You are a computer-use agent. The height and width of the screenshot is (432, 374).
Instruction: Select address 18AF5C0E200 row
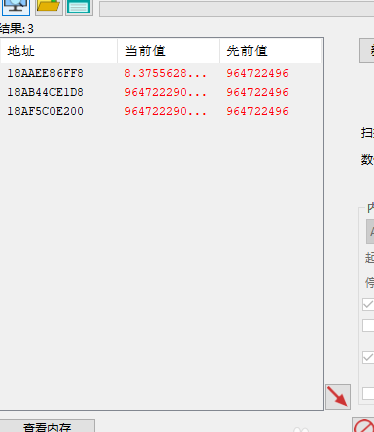coord(161,111)
